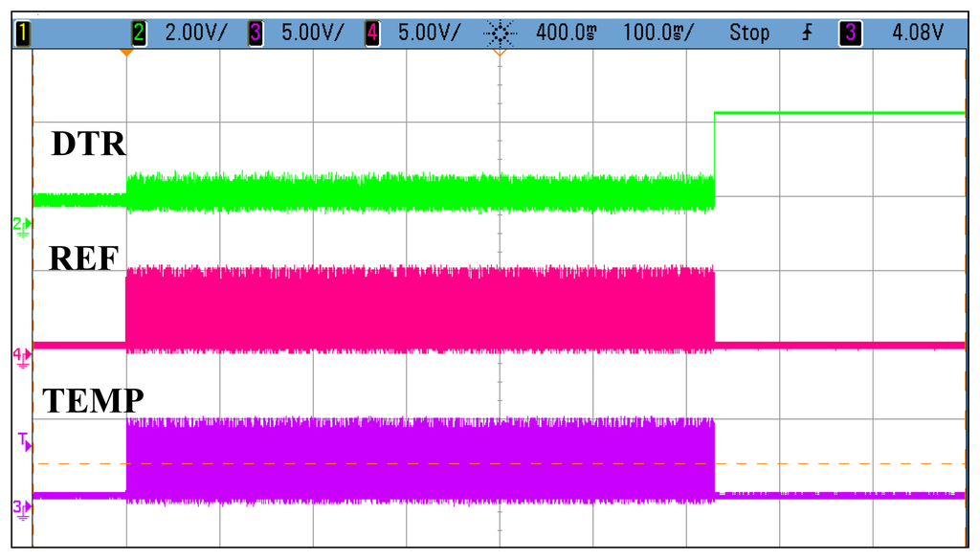Open the 2.00V/ channel 2 scale setting
The width and height of the screenshot is (980, 559).
point(197,34)
